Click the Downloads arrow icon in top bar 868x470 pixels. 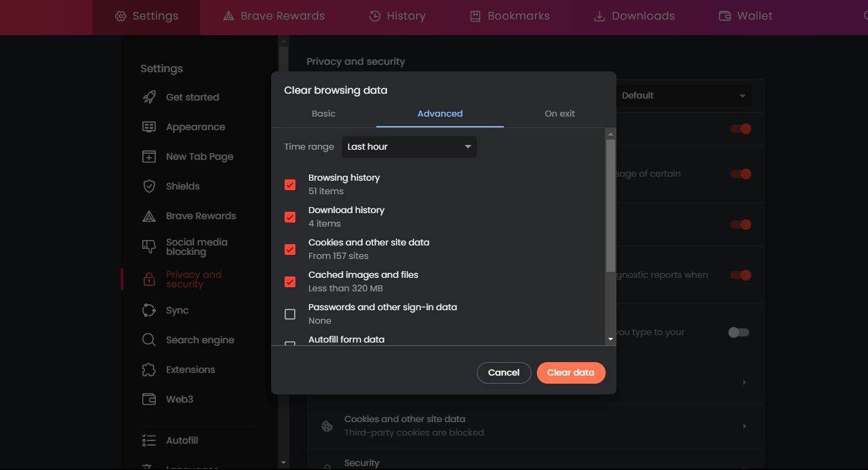coord(599,16)
